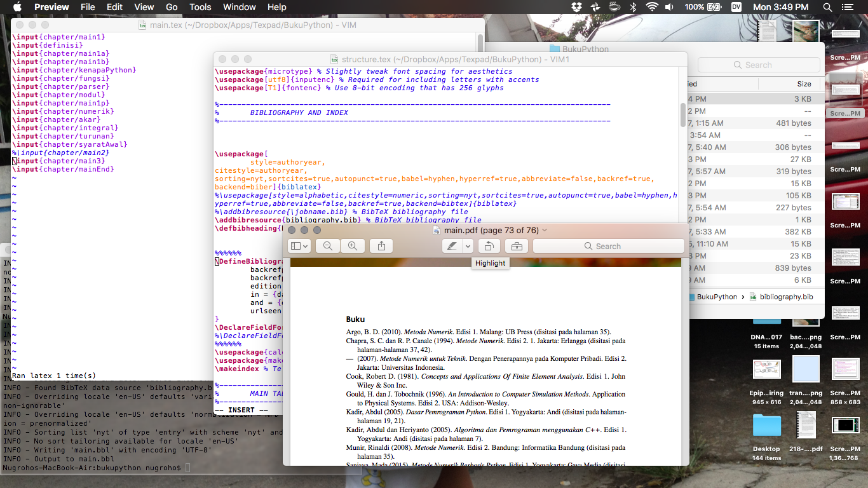Open the Window menu
This screenshot has width=868, height=488.
coord(240,7)
